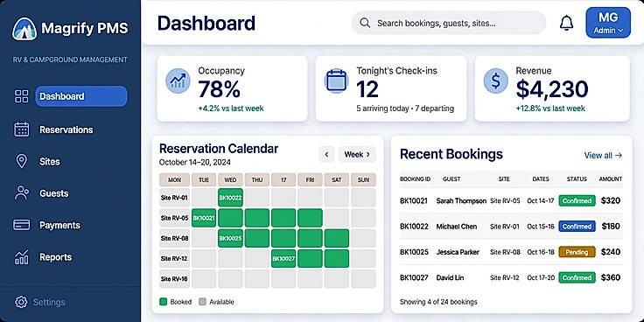Image resolution: width=644 pixels, height=322 pixels.
Task: Click the Confirmed badge for David Lin
Action: point(577,277)
